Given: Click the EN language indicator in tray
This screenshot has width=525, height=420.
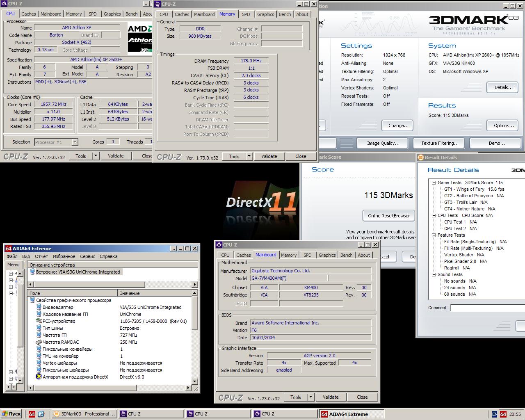Looking at the screenshot, I should (495, 414).
